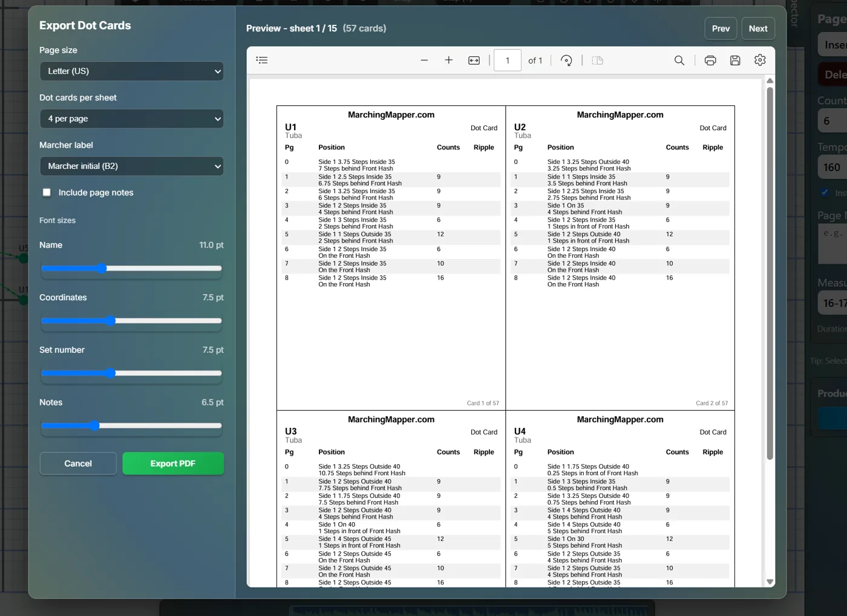Click 'Card 1 of 57' footer text
This screenshot has height=616, width=847.
(x=483, y=403)
